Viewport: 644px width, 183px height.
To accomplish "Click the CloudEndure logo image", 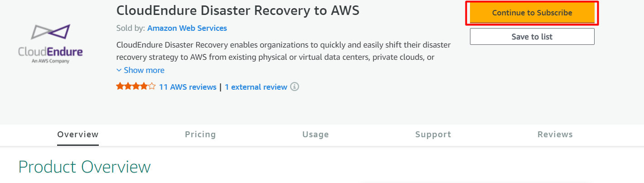I will [51, 43].
